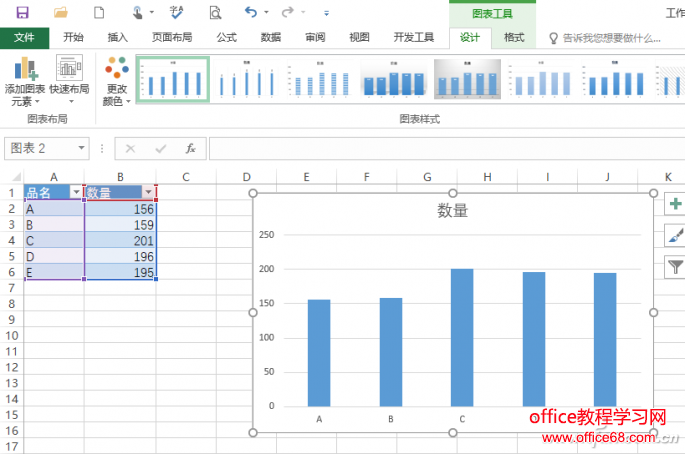Click the confirm checkmark formula button
This screenshot has width=685, height=454.
point(160,149)
